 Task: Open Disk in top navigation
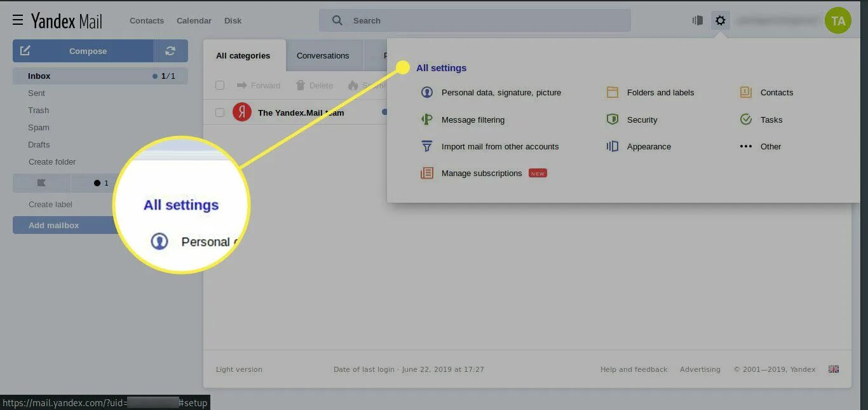[233, 20]
